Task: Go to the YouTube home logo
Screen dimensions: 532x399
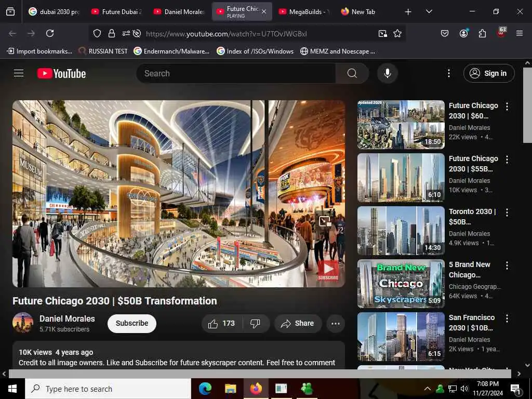Action: [x=61, y=73]
